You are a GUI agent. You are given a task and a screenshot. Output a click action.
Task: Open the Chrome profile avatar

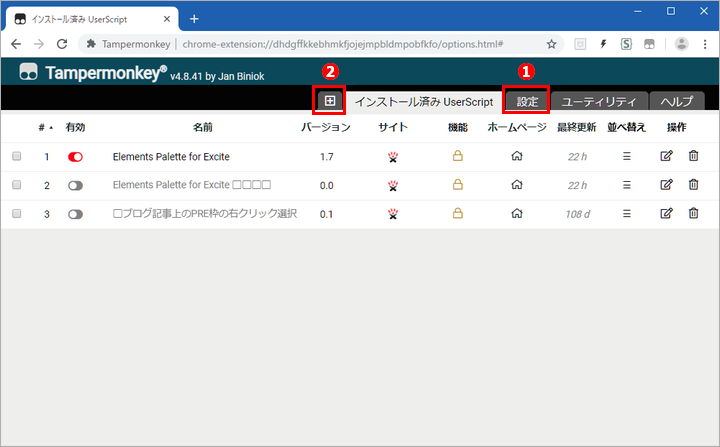[681, 44]
